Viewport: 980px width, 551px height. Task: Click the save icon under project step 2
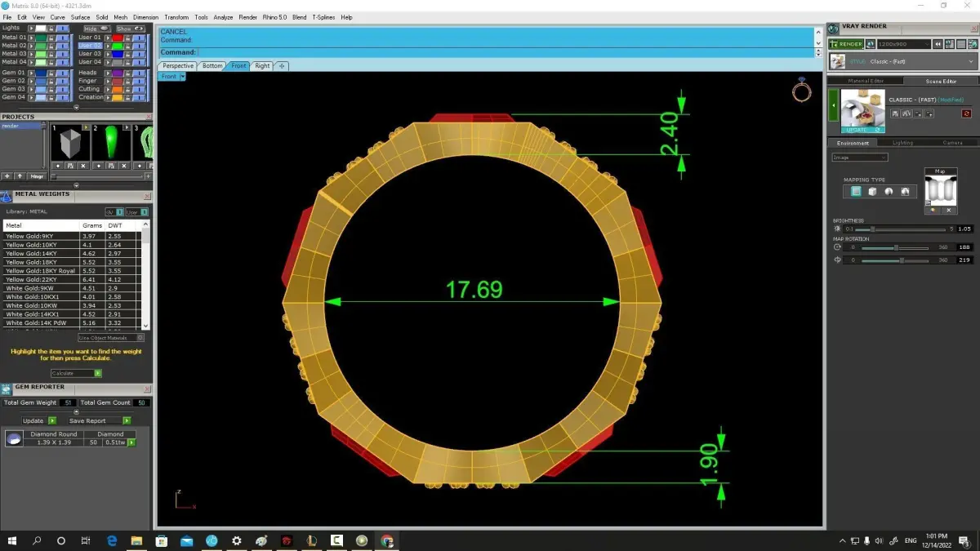pyautogui.click(x=111, y=166)
